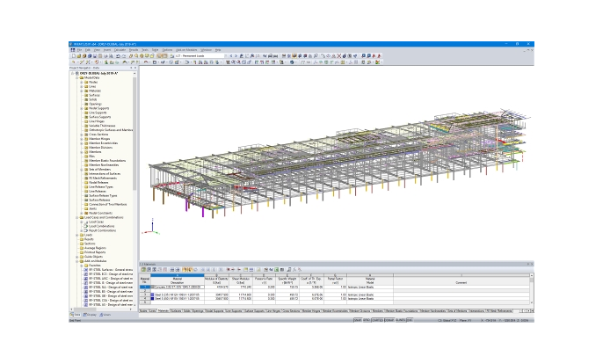Switch navigator to the Views tab
The height and width of the screenshot is (364, 603).
[x=105, y=315]
